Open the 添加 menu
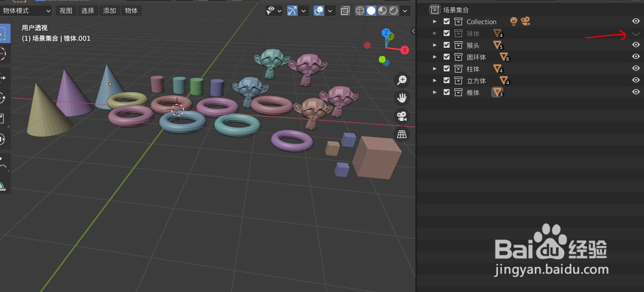 coord(109,11)
